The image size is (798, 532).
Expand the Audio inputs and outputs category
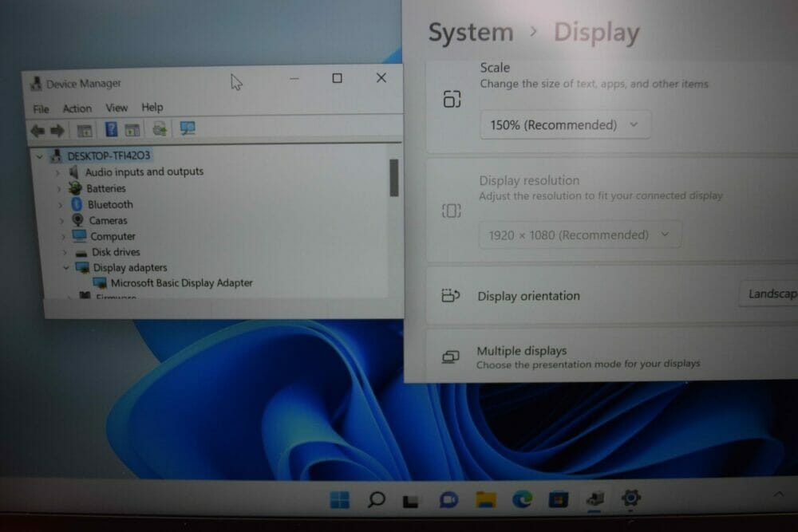[x=57, y=173]
